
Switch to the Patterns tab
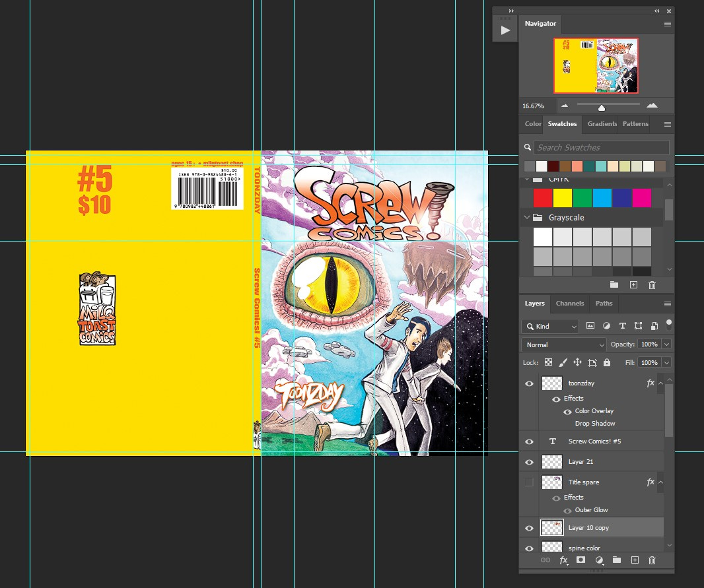[635, 124]
